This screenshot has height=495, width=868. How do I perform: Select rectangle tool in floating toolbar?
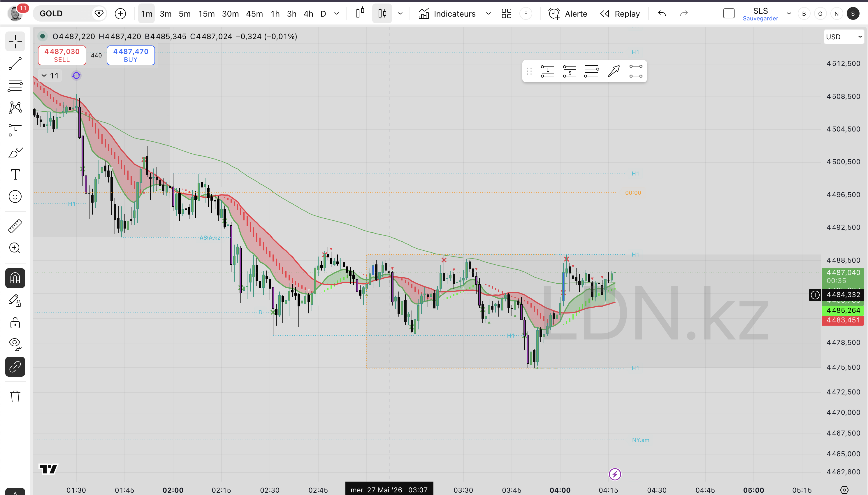635,71
